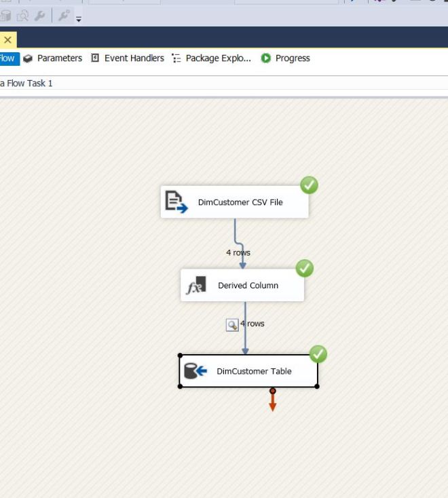The width and height of the screenshot is (448, 498).
Task: Select the Derived Column component label
Action: click(248, 286)
